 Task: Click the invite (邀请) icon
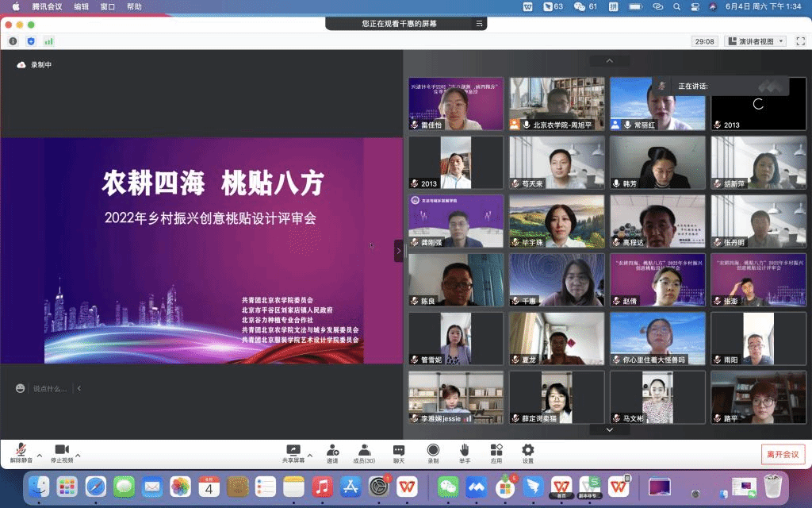point(332,450)
